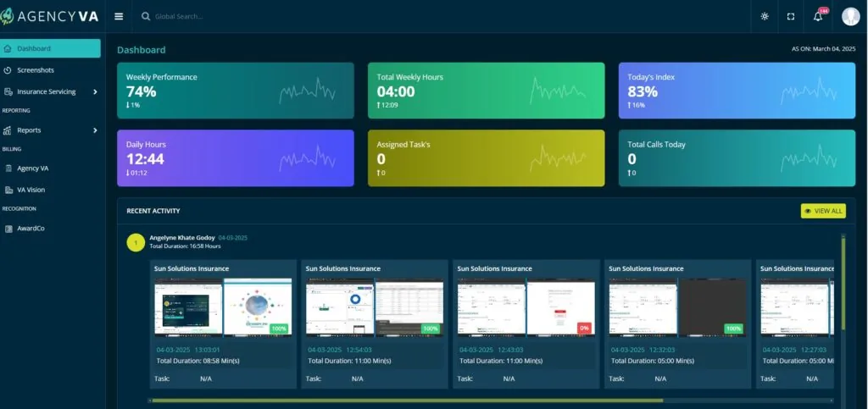This screenshot has height=409, width=868.
Task: Open the Today's Index card
Action: (737, 91)
